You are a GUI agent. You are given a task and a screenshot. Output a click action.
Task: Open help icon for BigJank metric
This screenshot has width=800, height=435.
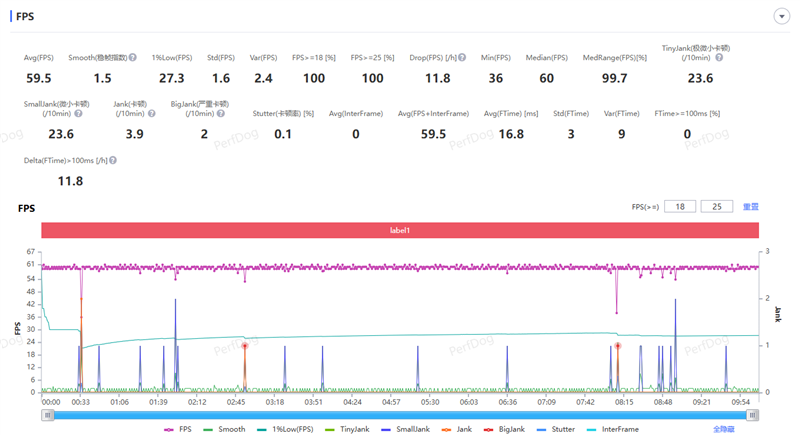[220, 113]
